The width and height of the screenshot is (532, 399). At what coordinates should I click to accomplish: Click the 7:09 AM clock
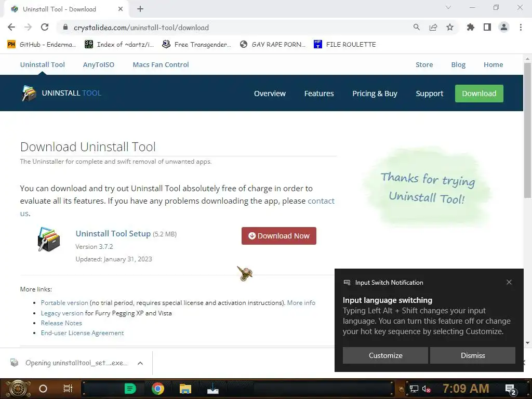pos(466,389)
